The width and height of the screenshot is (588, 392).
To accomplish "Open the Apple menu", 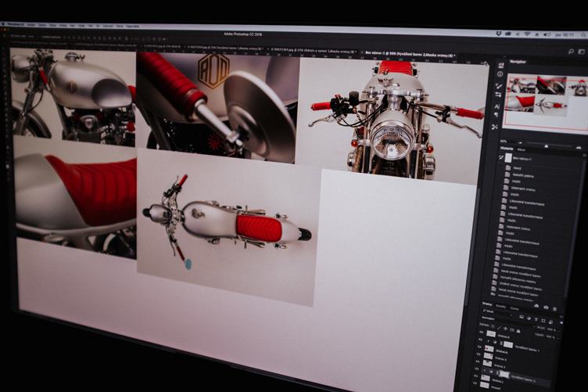I will (3, 24).
